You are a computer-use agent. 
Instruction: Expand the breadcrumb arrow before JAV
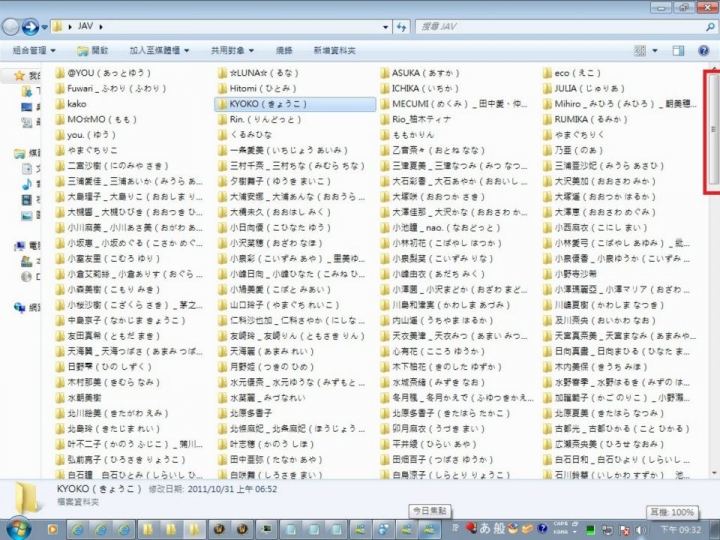(70, 27)
